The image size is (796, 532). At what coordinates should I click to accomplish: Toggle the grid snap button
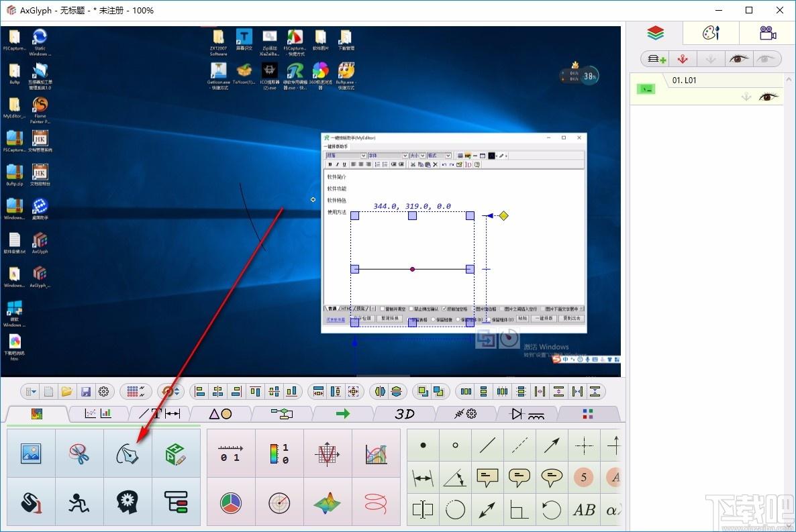point(136,391)
